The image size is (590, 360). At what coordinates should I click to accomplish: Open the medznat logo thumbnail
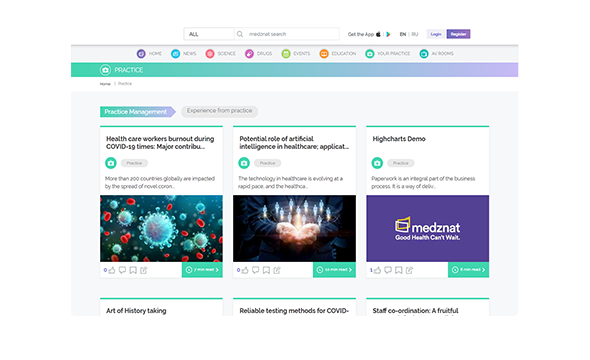pos(427,228)
